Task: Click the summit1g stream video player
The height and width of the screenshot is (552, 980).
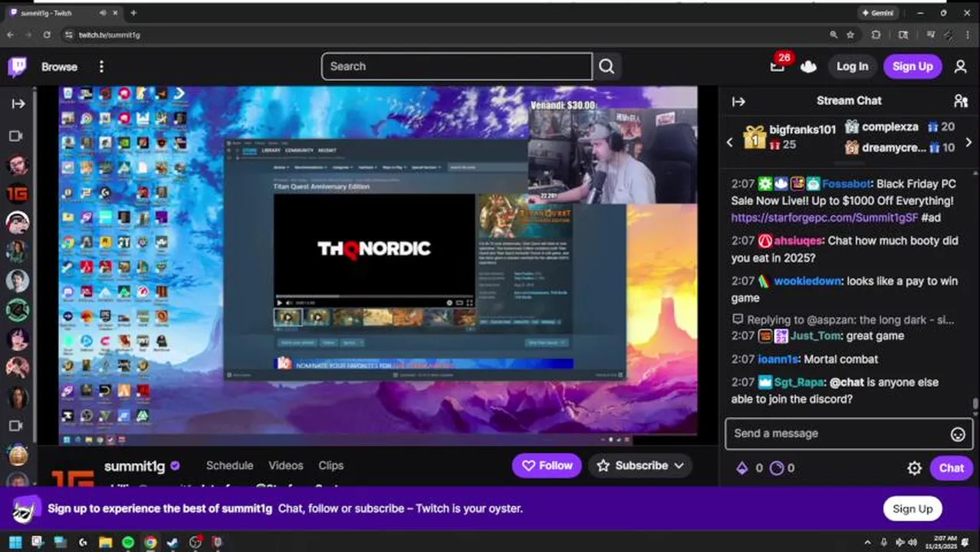Action: (378, 265)
